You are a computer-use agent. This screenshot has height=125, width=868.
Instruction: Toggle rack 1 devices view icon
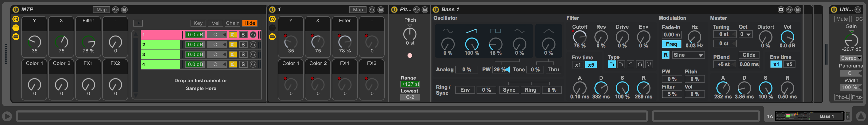coord(272,36)
